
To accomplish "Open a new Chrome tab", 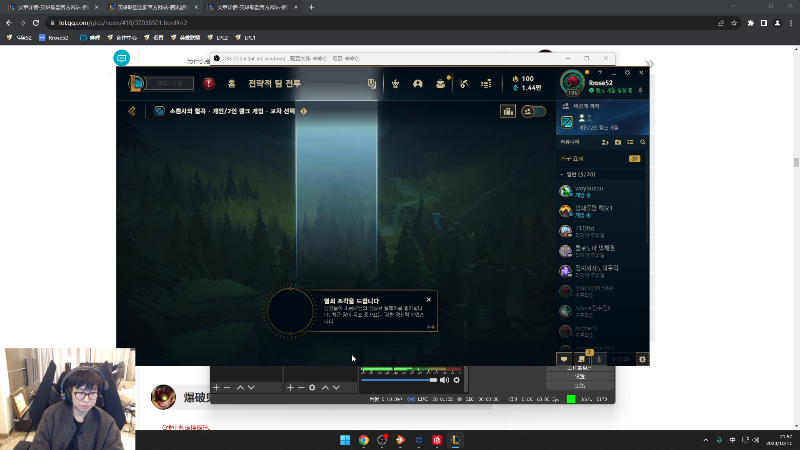I will 311,7.
